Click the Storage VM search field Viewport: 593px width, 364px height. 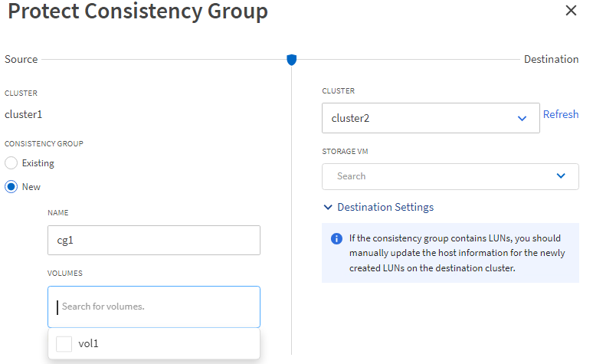click(x=437, y=176)
